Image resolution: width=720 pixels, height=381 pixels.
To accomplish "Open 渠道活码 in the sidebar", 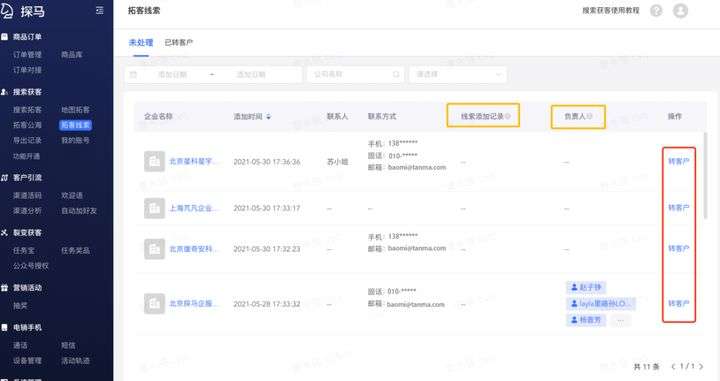I will 28,196.
